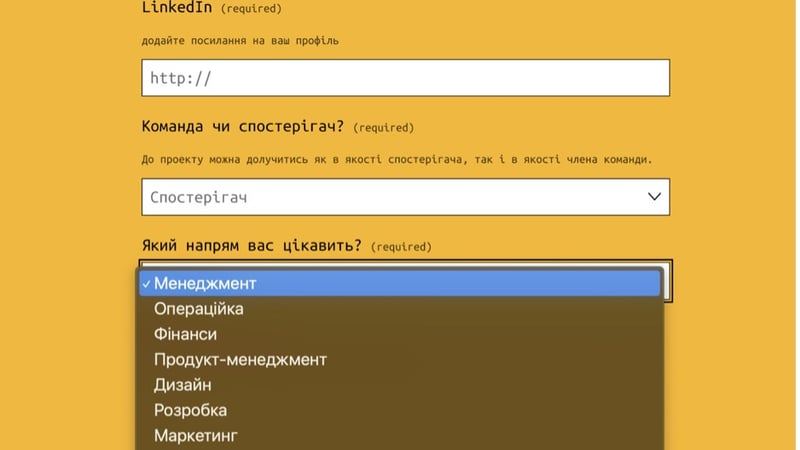Image resolution: width=800 pixels, height=450 pixels.
Task: Click "(required)" beside Команда чи спостерігач
Action: coord(384,128)
